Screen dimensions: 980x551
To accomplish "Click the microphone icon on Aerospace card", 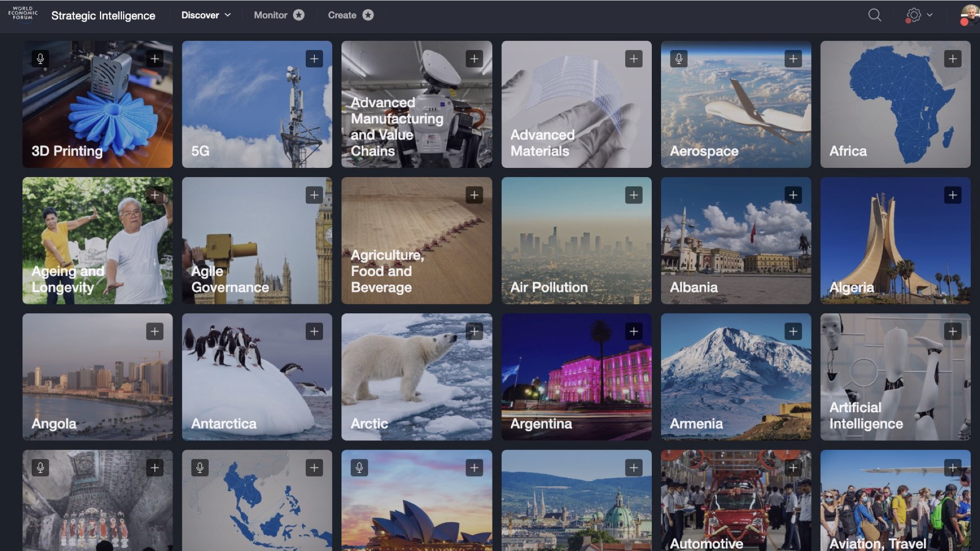I will point(679,59).
